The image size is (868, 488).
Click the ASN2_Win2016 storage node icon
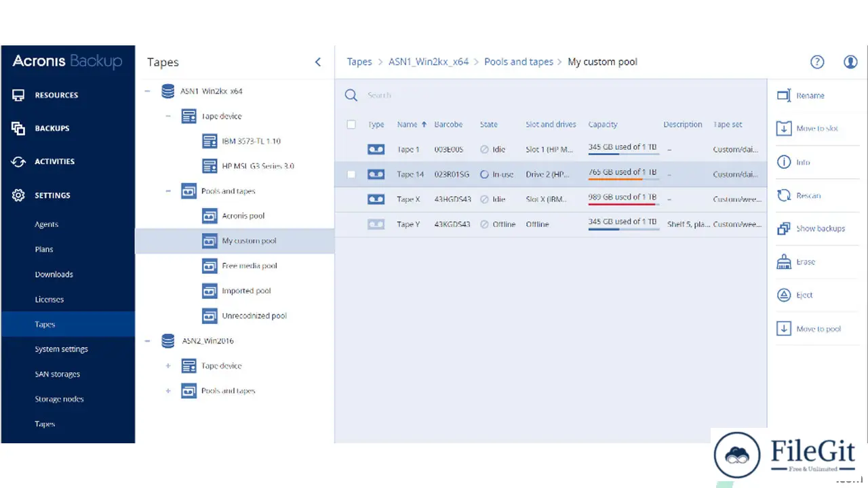click(167, 341)
